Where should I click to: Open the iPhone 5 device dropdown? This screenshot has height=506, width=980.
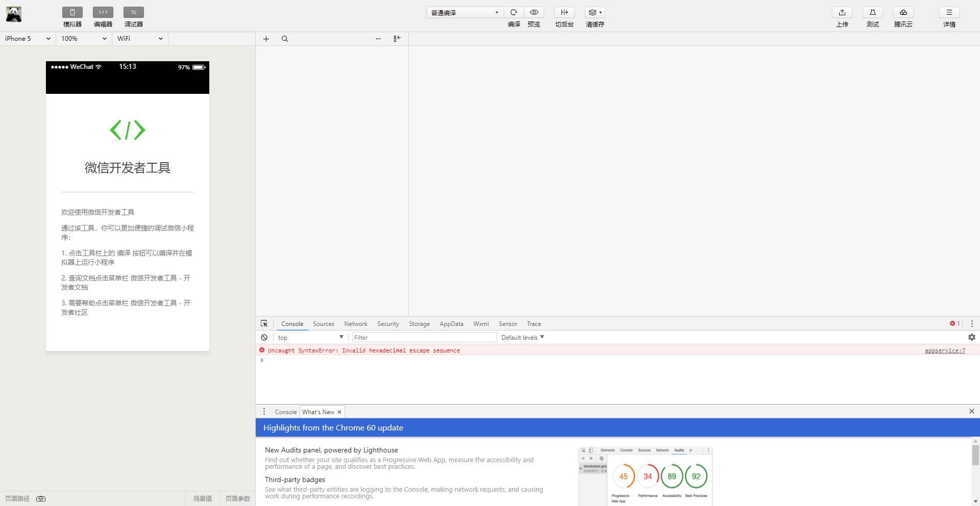pyautogui.click(x=28, y=39)
